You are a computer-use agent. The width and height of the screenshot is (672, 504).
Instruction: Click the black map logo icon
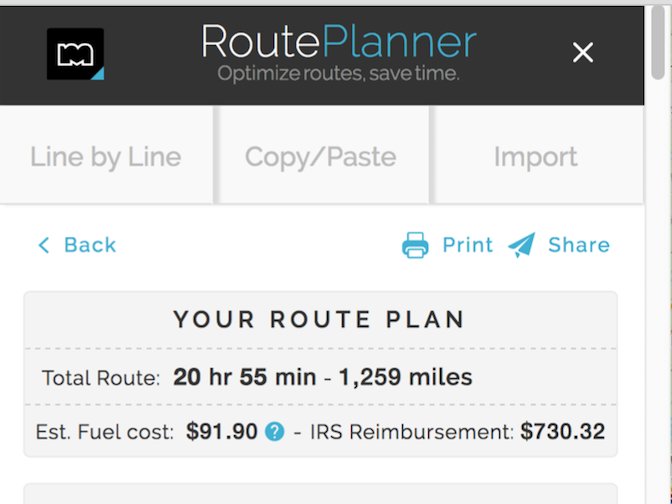click(x=75, y=54)
